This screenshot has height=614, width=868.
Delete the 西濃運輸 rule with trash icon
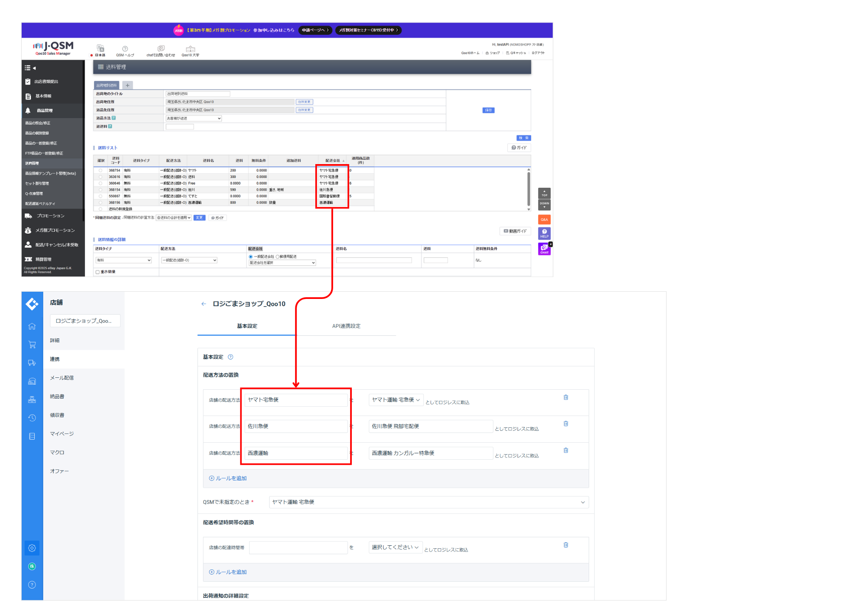coord(566,450)
